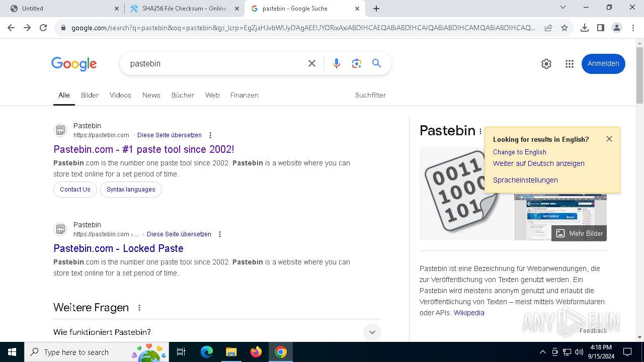Click the Contact Us sitelink chip

[75, 190]
